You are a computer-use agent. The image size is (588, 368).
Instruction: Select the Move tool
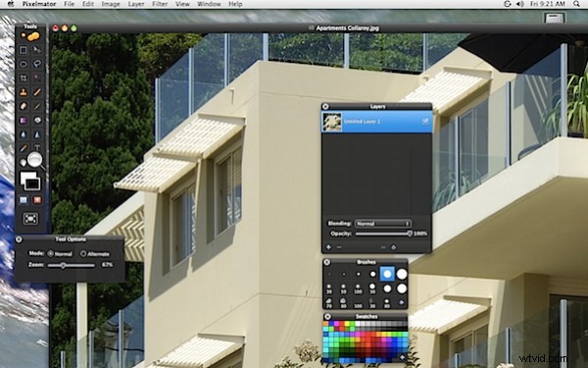click(37, 50)
